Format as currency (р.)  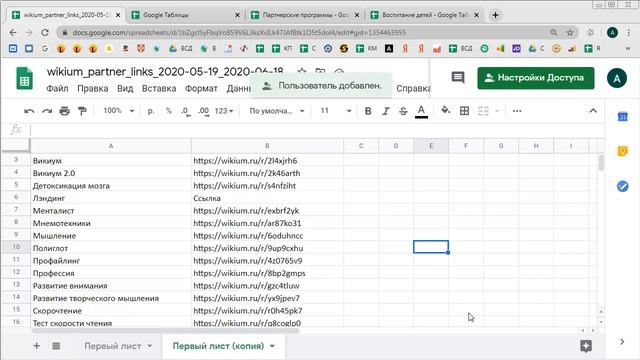pos(151,111)
